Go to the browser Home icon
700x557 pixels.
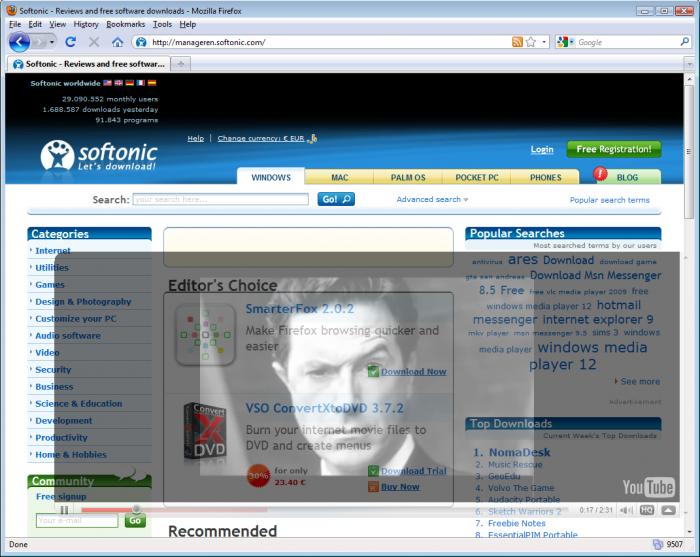pyautogui.click(x=117, y=42)
